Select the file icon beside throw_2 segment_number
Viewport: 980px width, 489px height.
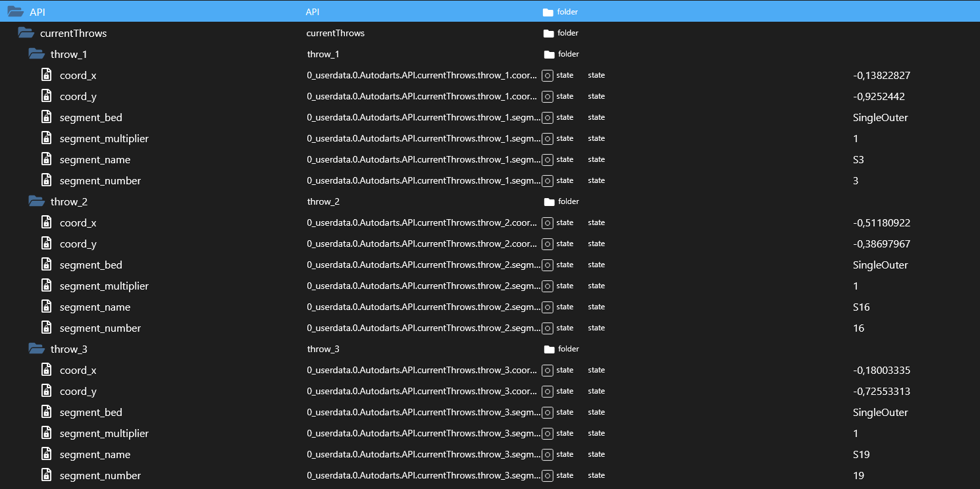46,328
